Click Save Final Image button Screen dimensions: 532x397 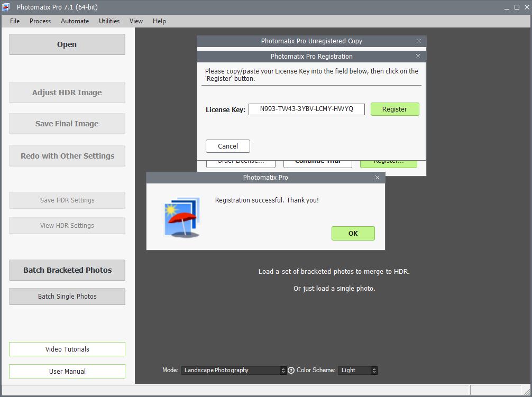67,124
